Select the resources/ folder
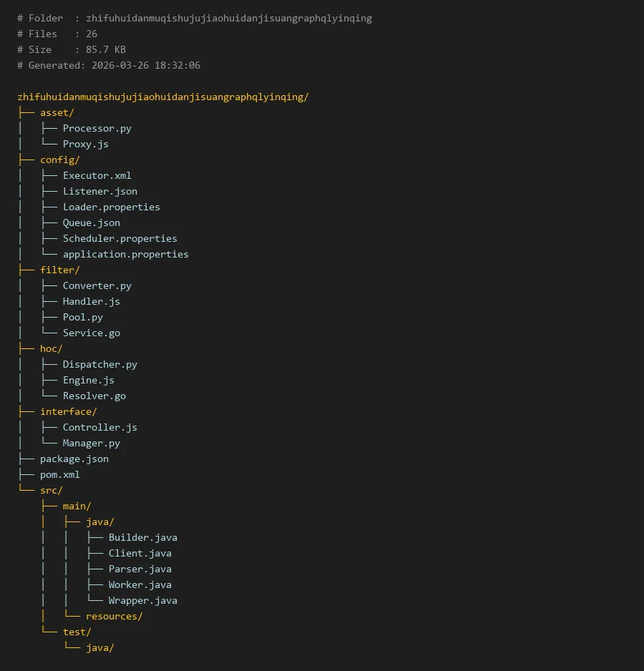Viewport: 644px width, 671px height. point(114,616)
